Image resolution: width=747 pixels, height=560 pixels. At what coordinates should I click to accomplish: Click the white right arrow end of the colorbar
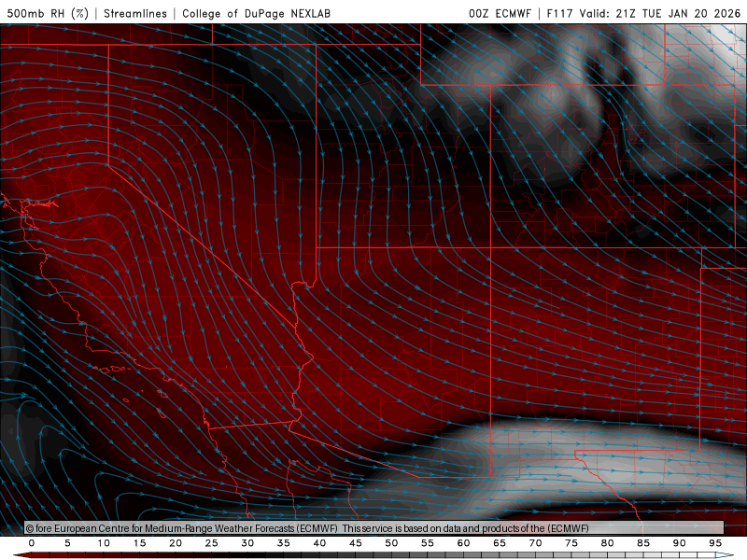pyautogui.click(x=725, y=555)
